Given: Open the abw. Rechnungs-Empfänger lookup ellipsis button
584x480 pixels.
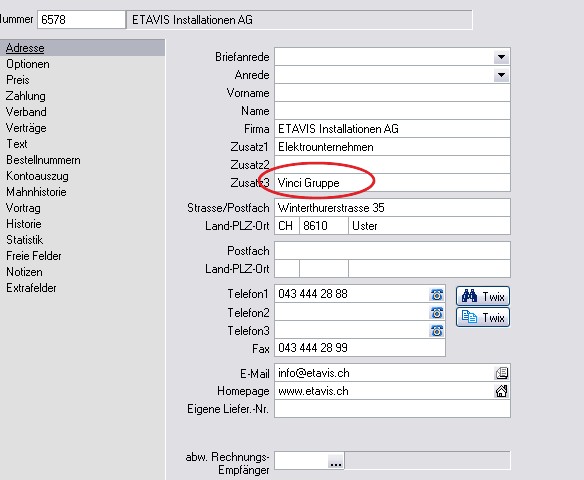Looking at the screenshot, I should [x=336, y=461].
